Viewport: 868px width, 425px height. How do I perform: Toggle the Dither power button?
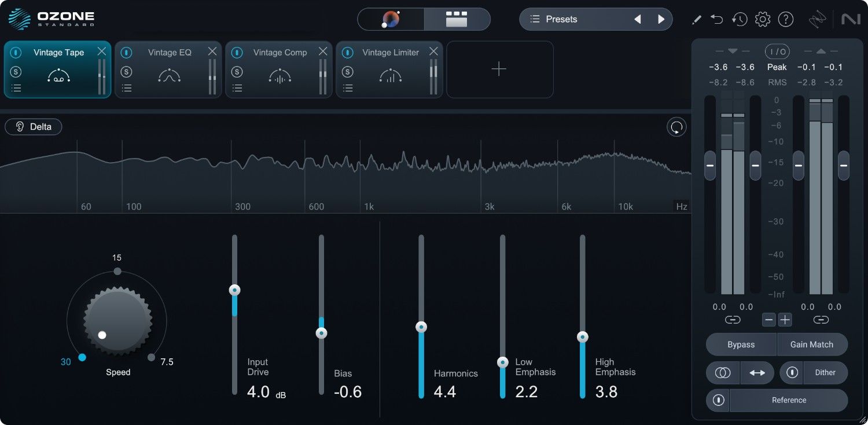pyautogui.click(x=792, y=373)
